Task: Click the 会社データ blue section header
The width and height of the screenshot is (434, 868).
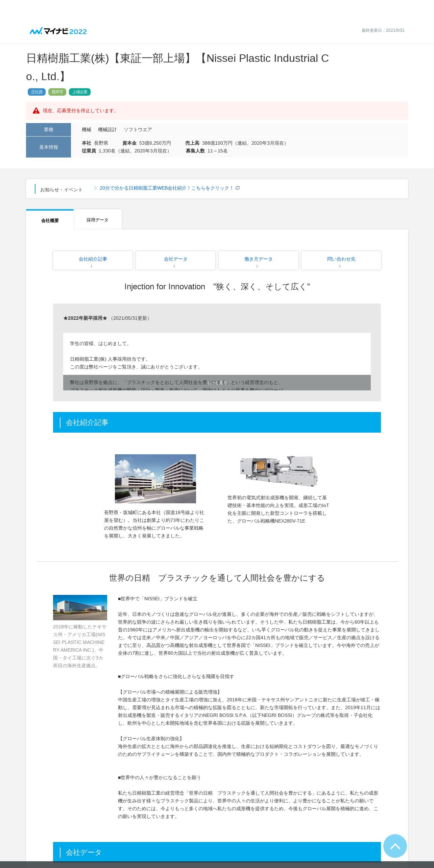Action: pyautogui.click(x=217, y=852)
